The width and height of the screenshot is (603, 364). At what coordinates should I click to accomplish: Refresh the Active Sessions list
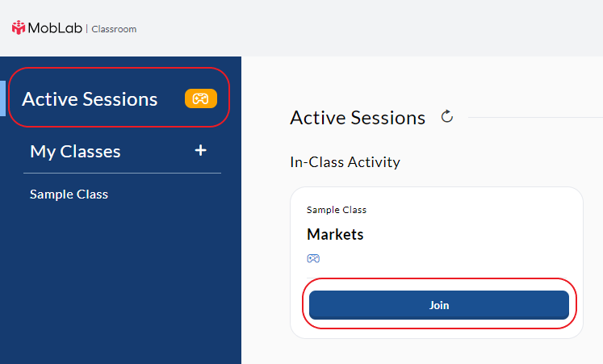tap(447, 116)
